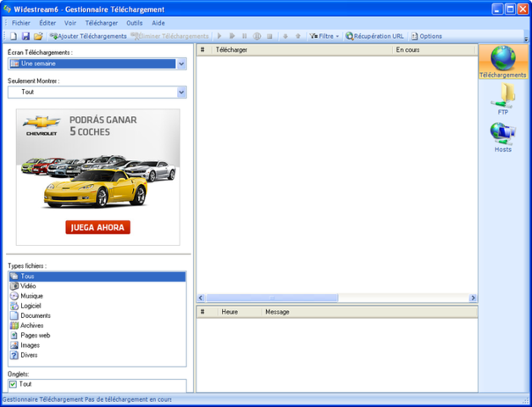Select the Vidéo file type
Viewport: 532px width, 407px height.
tap(28, 287)
